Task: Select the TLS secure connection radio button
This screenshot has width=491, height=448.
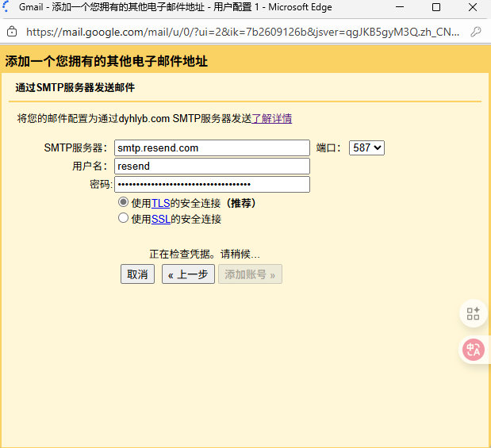Action: coord(123,202)
